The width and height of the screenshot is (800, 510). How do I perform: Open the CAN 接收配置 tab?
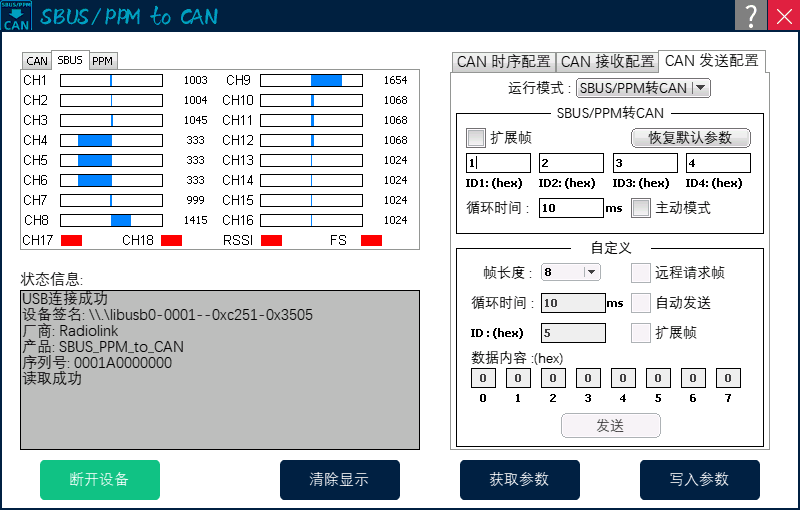coord(607,62)
